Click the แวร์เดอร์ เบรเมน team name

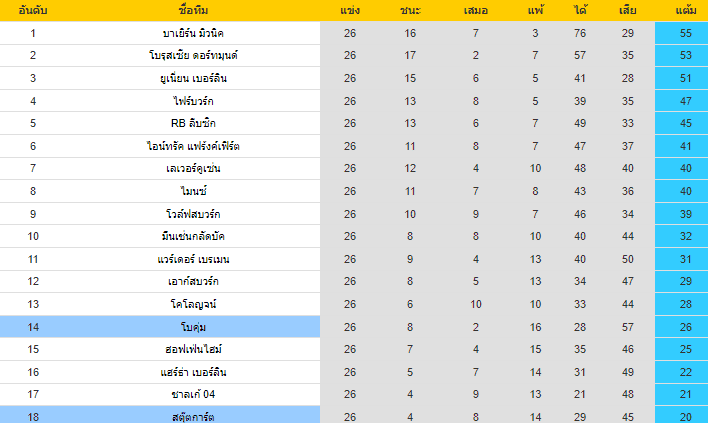[x=191, y=259]
